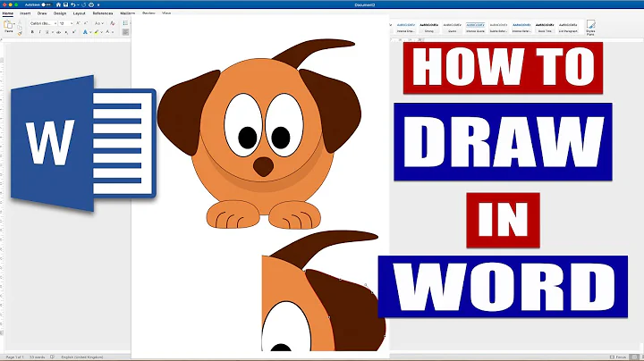Toggle Strikethrough formatting

[58, 32]
